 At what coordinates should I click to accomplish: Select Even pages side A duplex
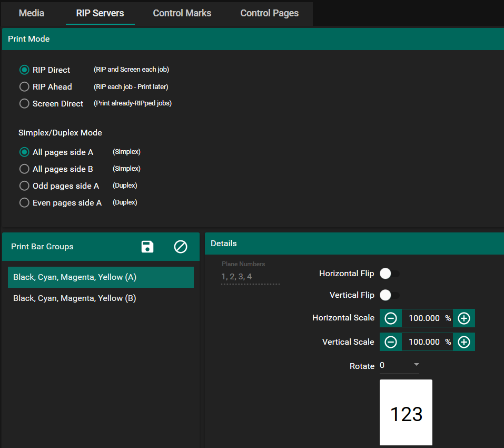coord(24,203)
